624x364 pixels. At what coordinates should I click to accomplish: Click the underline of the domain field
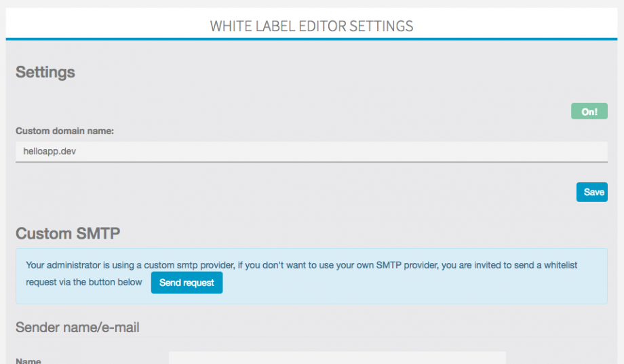[311, 161]
